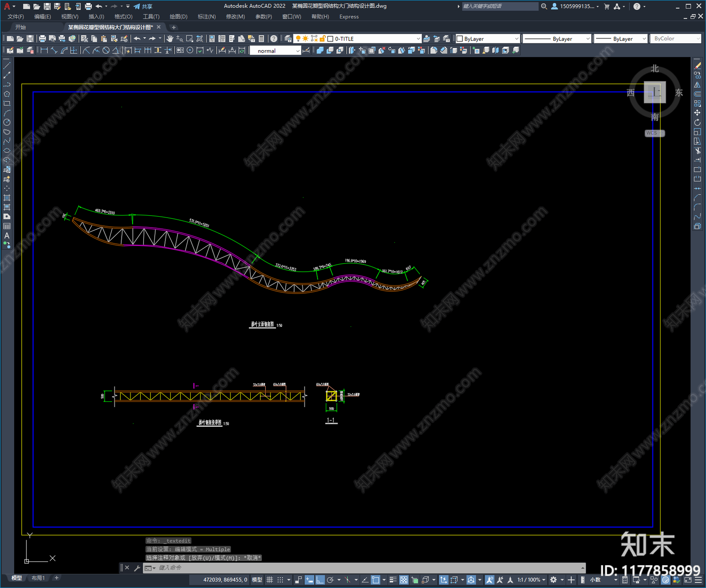The image size is (706, 588).
Task: Open the 标注(N) menu
Action: [x=207, y=16]
